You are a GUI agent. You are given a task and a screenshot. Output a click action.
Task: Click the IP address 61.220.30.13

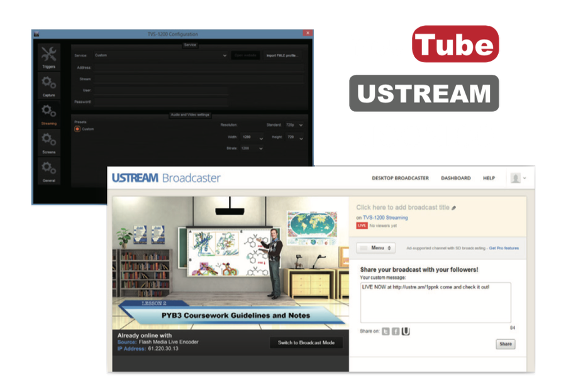[x=163, y=349]
